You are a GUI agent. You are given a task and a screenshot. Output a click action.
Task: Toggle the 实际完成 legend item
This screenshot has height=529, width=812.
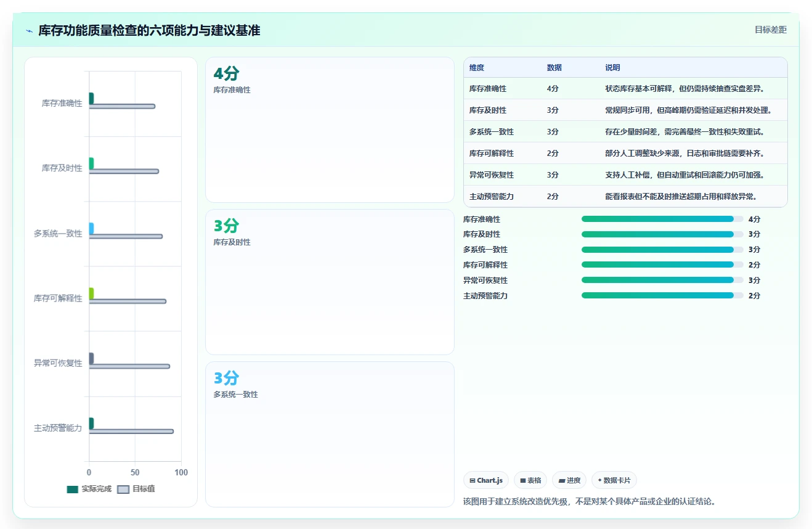(89, 489)
